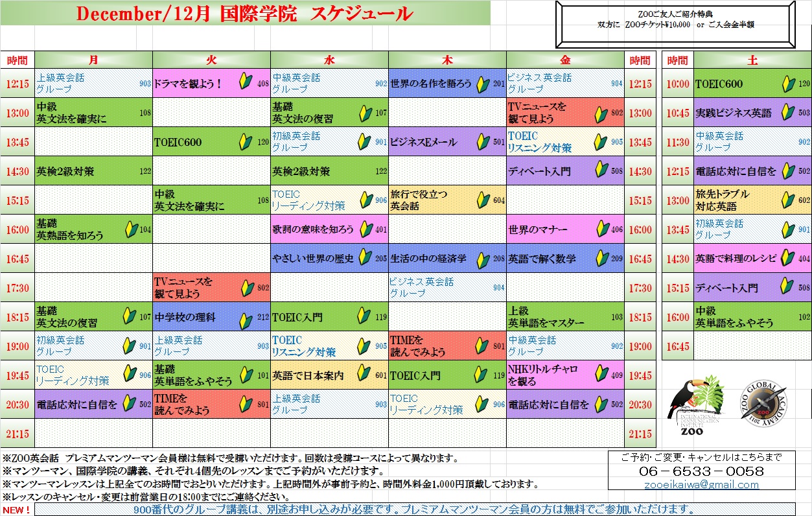Click the beginner icon in the ビジネスEメール cell

(x=482, y=142)
